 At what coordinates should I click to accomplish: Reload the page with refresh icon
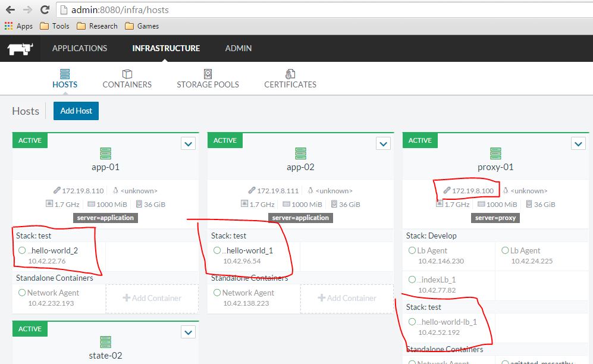45,10
